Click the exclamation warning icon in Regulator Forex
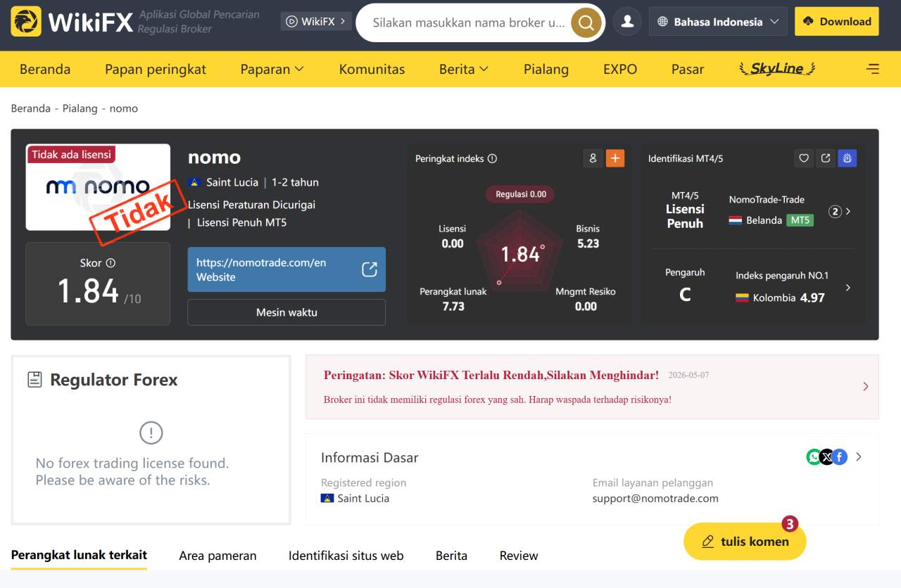 click(151, 432)
